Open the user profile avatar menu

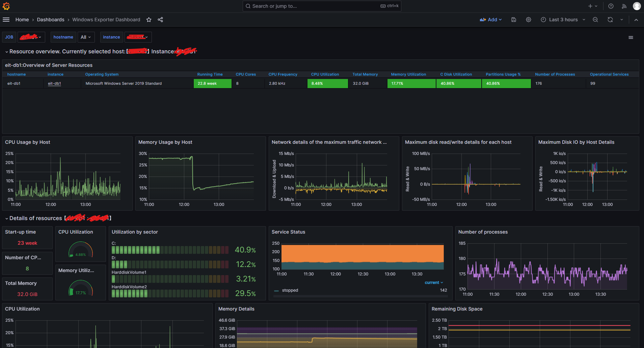[637, 6]
